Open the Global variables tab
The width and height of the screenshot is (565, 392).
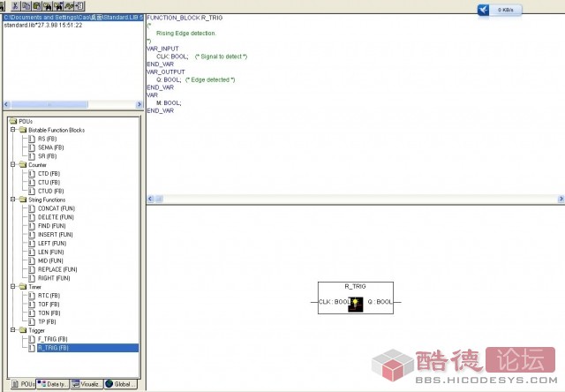pos(122,384)
